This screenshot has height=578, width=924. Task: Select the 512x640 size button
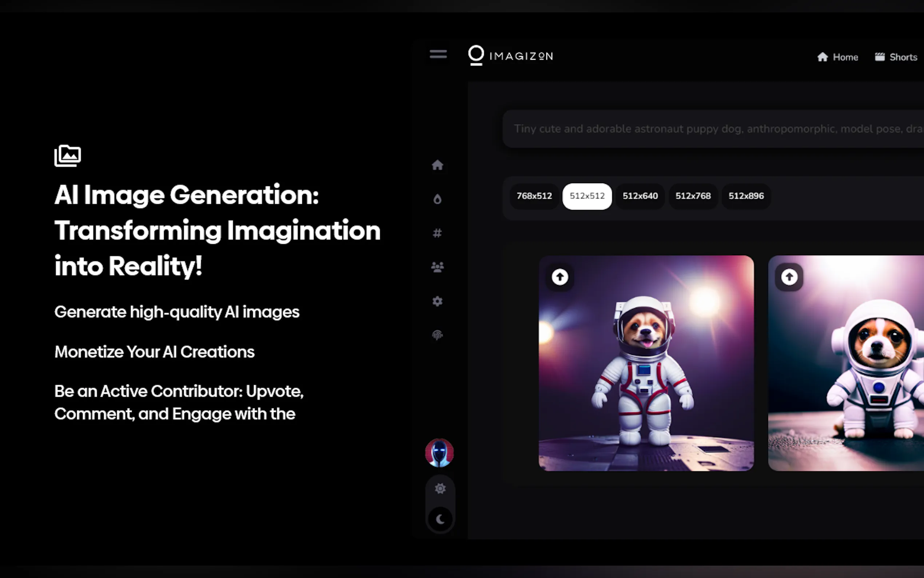[x=640, y=196]
